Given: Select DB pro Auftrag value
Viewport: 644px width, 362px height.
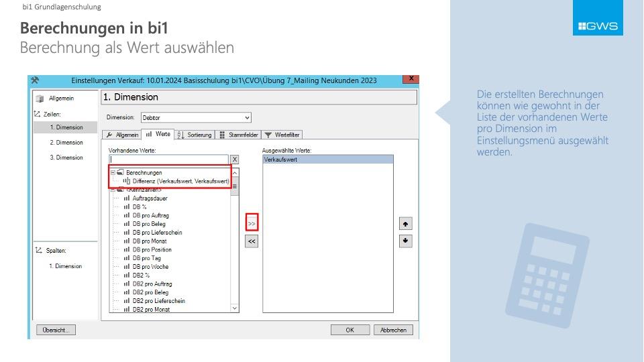Looking at the screenshot, I should click(151, 215).
